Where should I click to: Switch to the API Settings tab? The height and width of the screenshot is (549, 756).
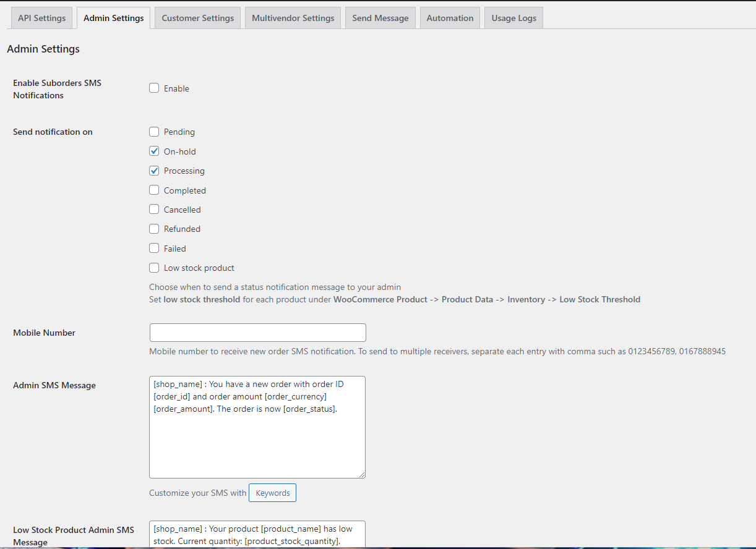click(x=41, y=18)
